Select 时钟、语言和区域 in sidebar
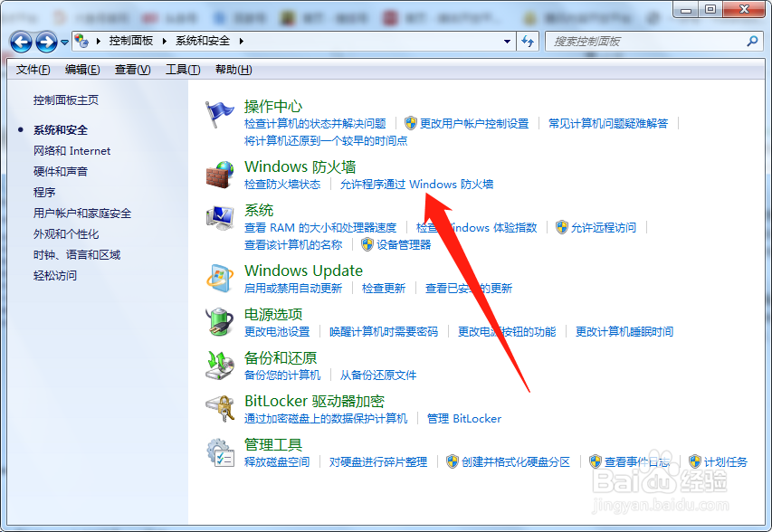 pyautogui.click(x=77, y=254)
